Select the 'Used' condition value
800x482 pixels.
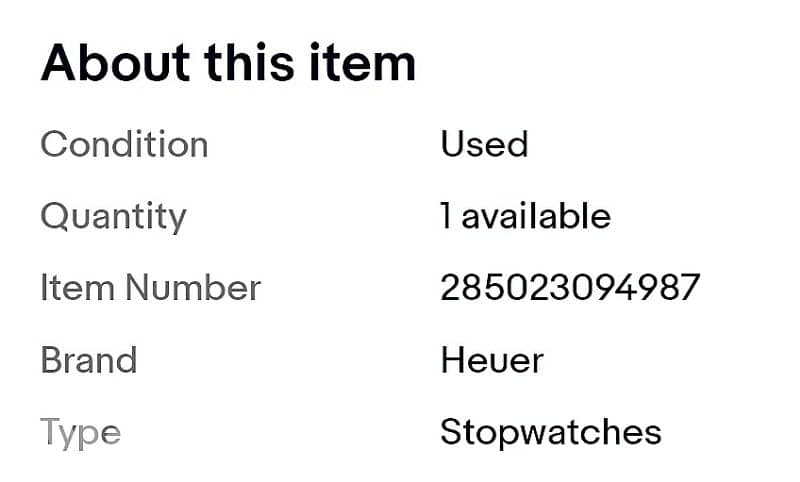484,145
